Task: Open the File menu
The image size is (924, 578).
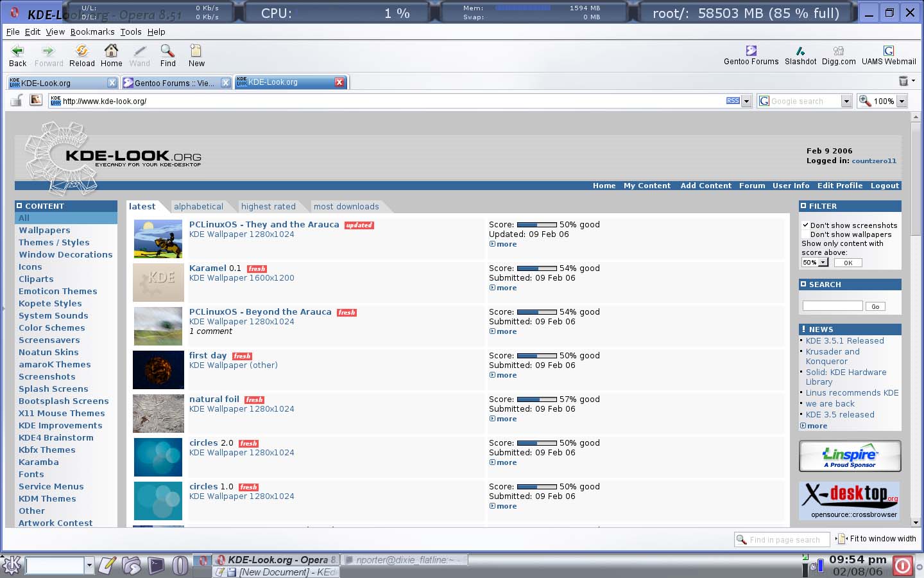Action: pos(13,31)
